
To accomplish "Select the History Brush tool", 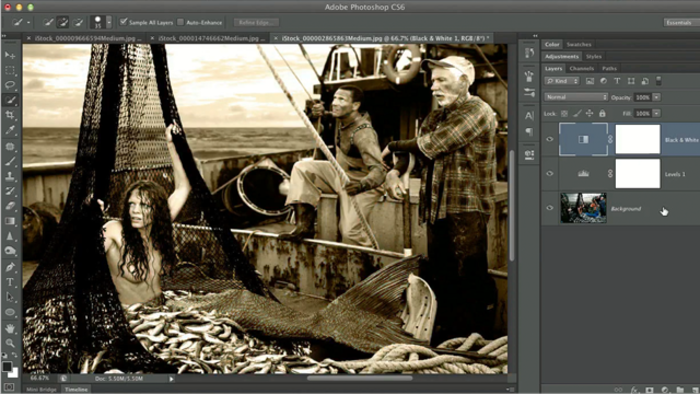I will click(x=10, y=191).
